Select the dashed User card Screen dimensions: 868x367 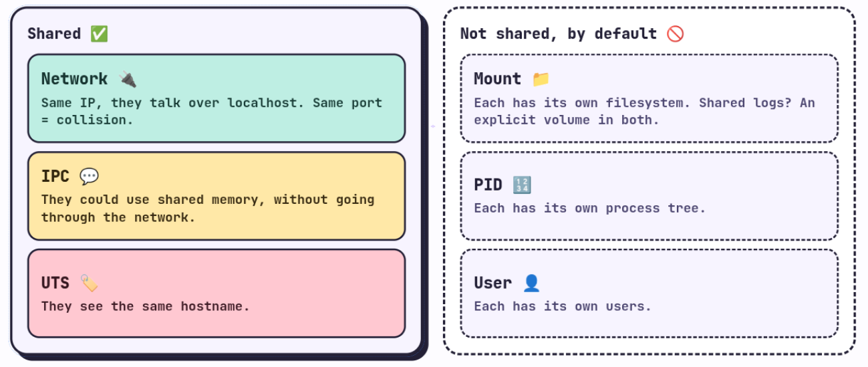tap(649, 293)
